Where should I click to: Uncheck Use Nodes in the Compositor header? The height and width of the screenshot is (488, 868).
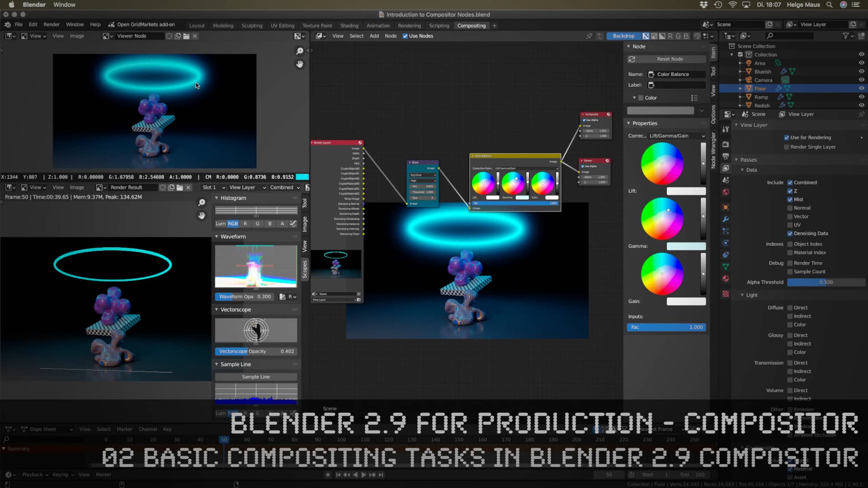point(405,36)
